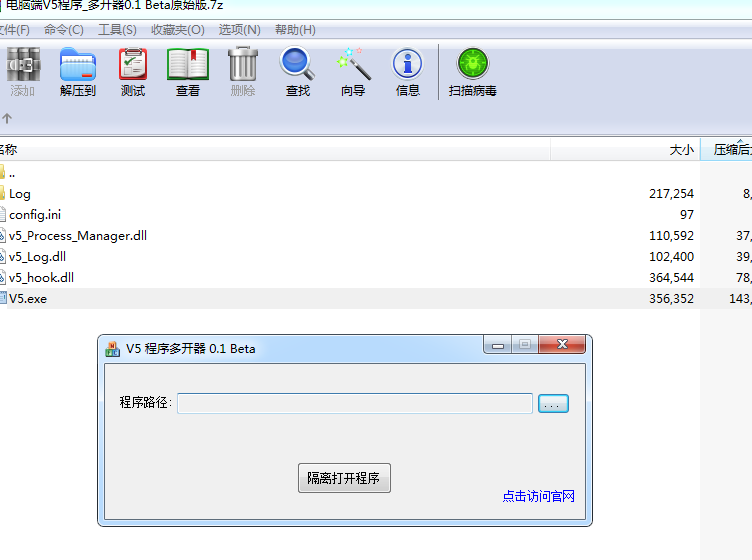Launch the 向导 (Wizard) wand icon

(x=353, y=63)
